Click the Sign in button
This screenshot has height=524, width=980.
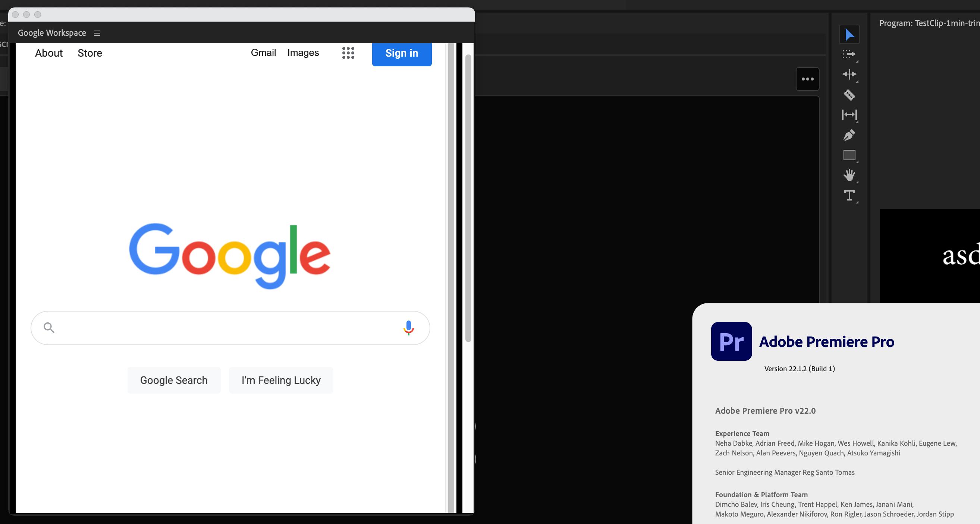401,53
